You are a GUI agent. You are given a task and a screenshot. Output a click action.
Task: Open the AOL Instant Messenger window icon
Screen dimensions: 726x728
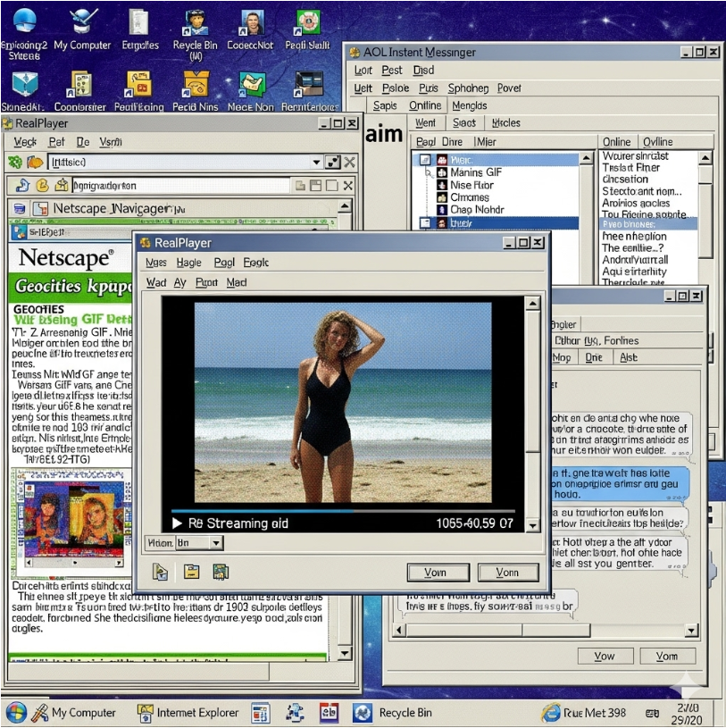coord(354,52)
